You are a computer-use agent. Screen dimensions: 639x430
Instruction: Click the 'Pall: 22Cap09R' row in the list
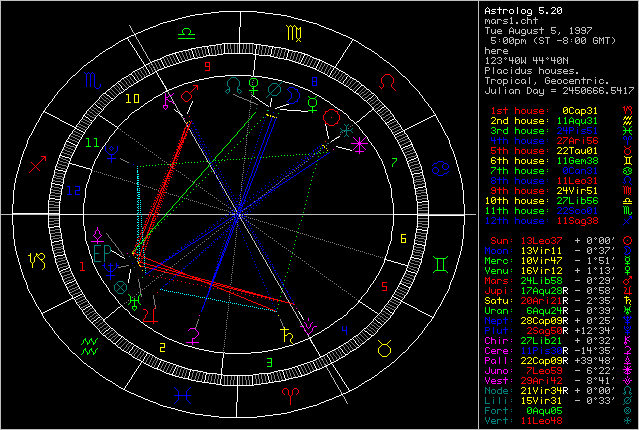559,361
